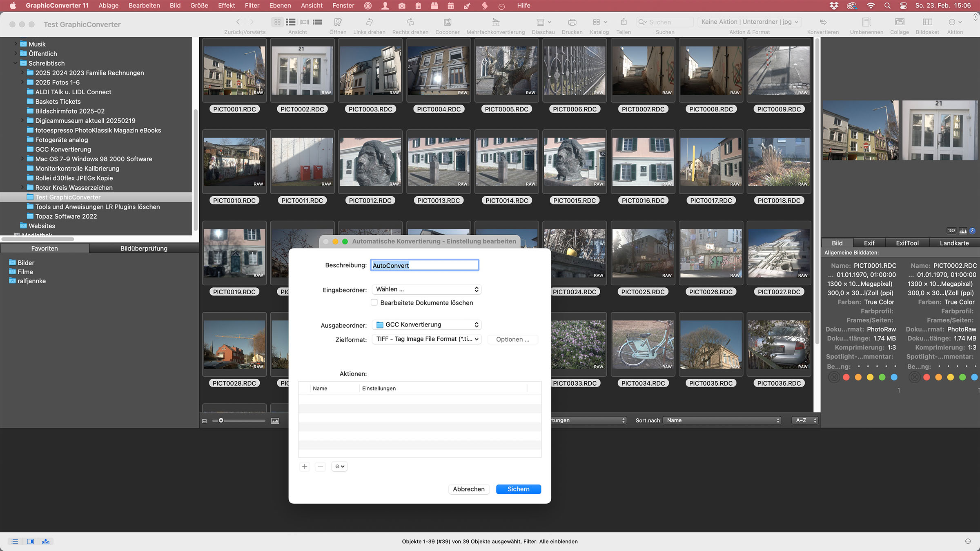Select Bilder in the Favoriten list
The height and width of the screenshot is (551, 980).
26,263
